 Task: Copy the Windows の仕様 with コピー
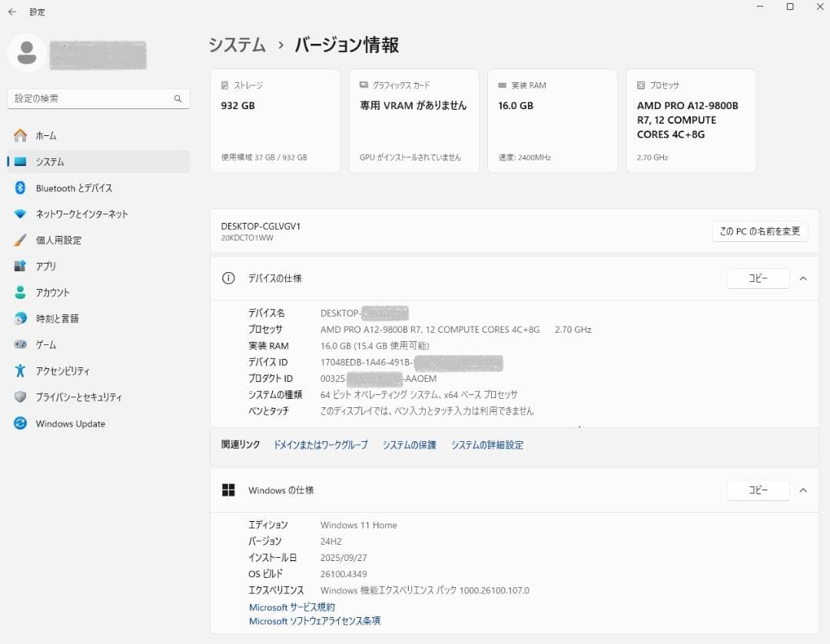pos(758,490)
